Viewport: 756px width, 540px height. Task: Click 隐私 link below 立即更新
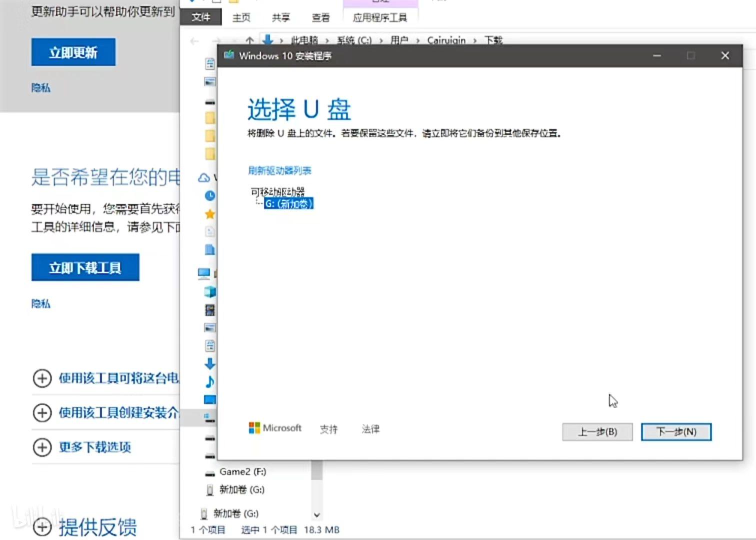tap(41, 88)
